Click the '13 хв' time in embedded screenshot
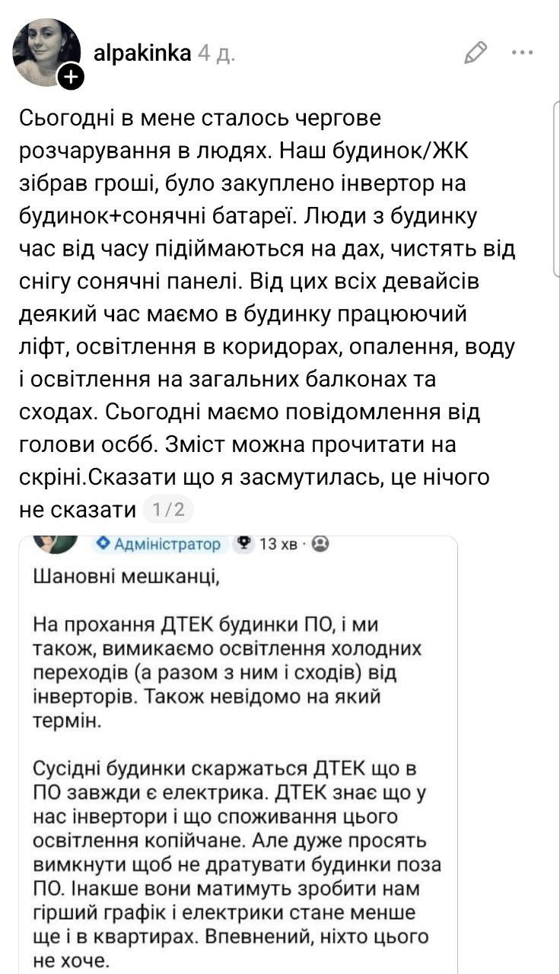Viewport: 560px width, 974px height. coord(278,544)
